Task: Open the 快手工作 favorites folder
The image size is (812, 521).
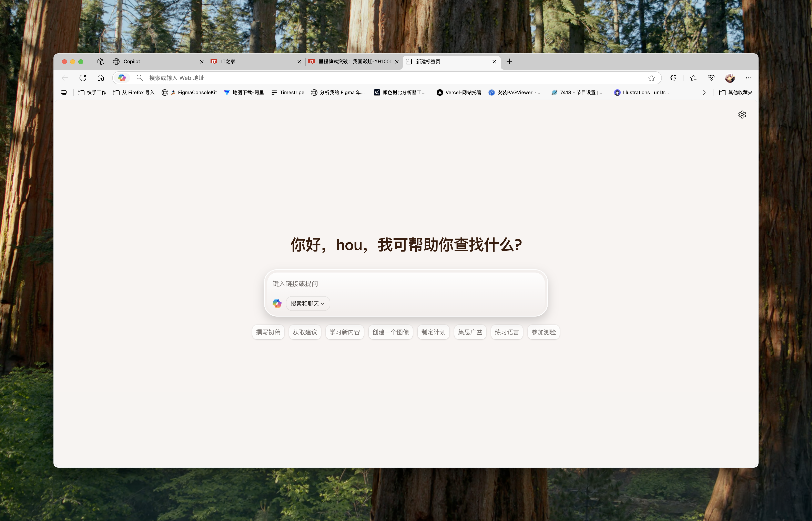Action: [92, 92]
